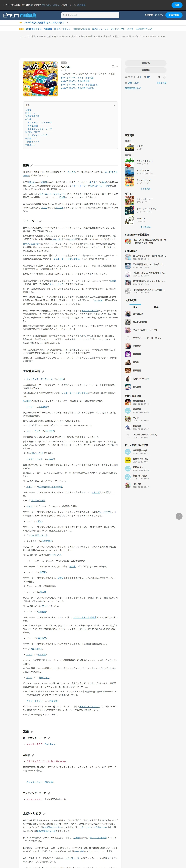Viewport: 186px width, 868px height.
Task: Bookmark the CARS article
Action: 113,67
